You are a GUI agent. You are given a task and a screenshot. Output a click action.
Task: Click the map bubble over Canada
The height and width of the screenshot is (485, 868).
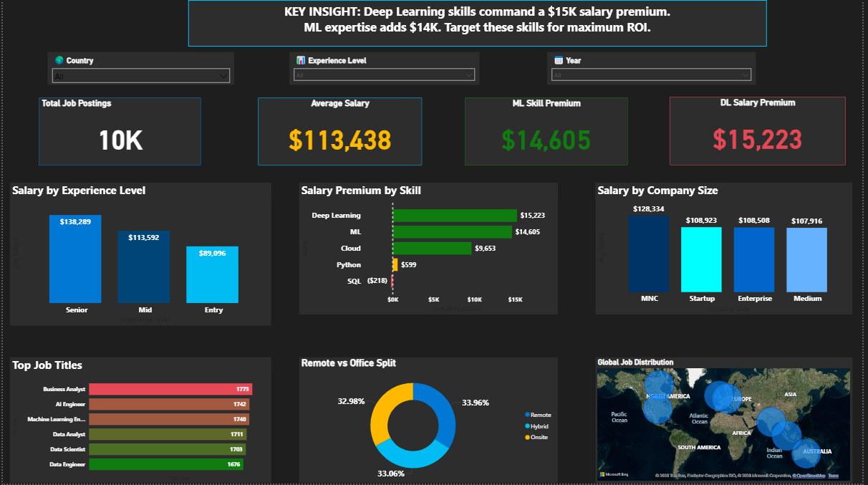[x=660, y=386]
